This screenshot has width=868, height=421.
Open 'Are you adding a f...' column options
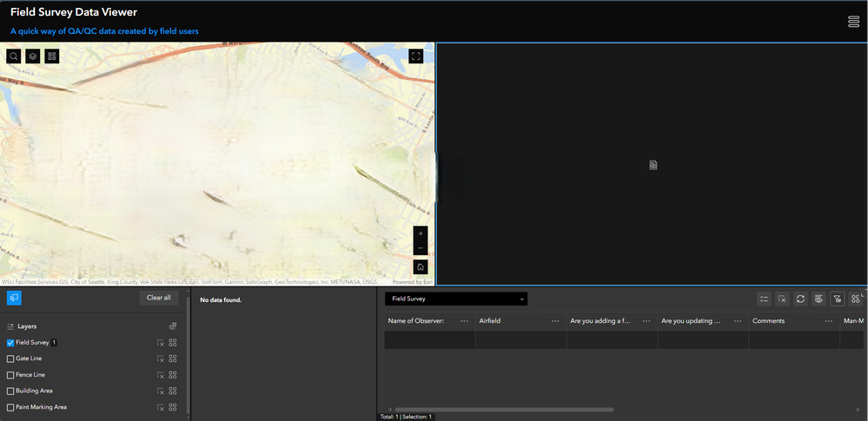tap(646, 321)
